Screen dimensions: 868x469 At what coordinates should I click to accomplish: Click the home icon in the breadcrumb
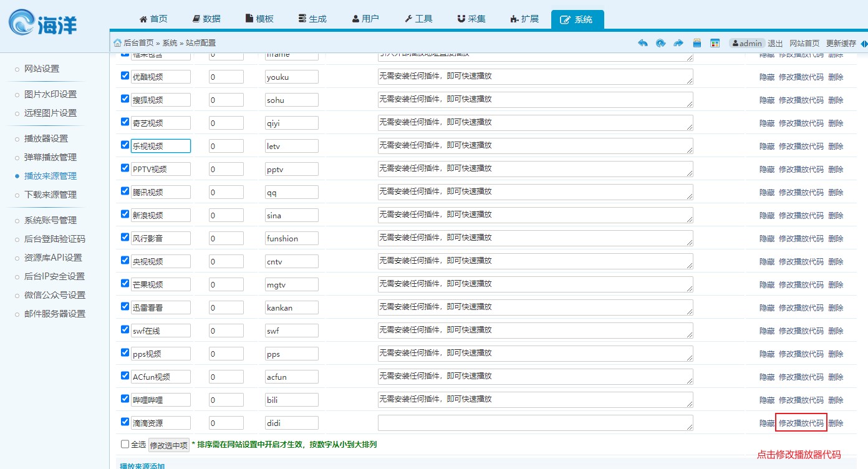pyautogui.click(x=117, y=43)
